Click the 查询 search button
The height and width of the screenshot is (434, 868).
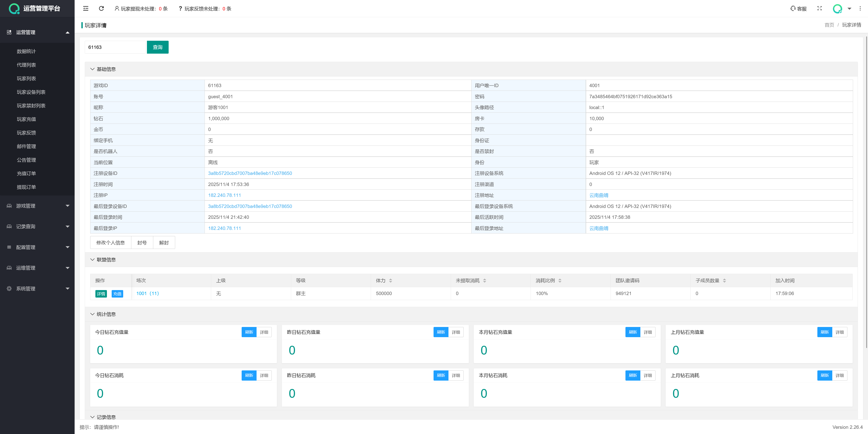(x=157, y=47)
